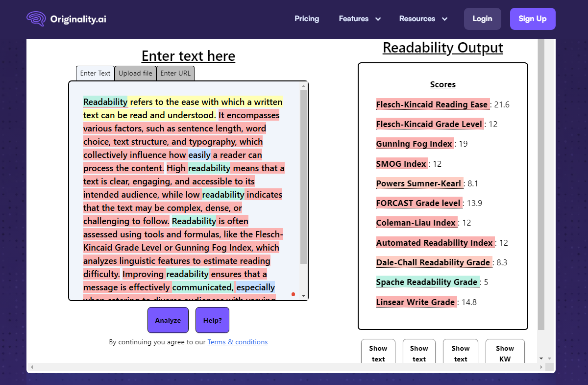Open the Terms & conditions link
The width and height of the screenshot is (588, 385).
pyautogui.click(x=237, y=342)
